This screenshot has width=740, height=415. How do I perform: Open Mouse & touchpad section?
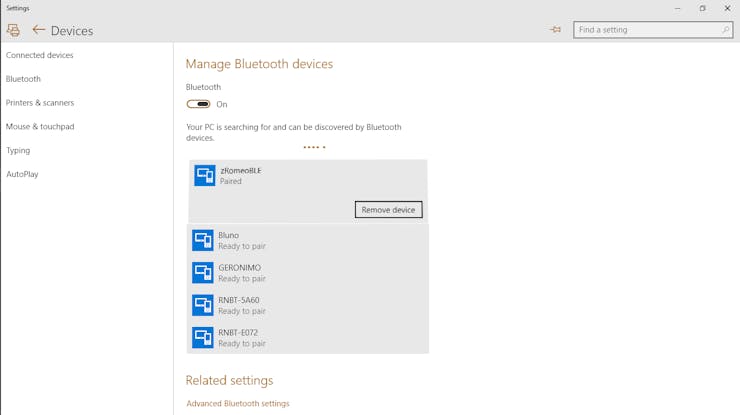click(40, 127)
